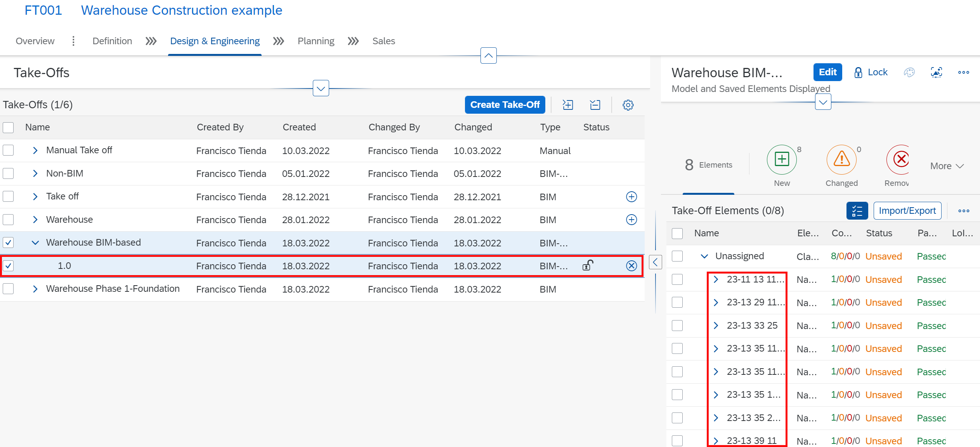Screen dimensions: 980x447
Task: Check the Manual Take off row checkbox
Action: pyautogui.click(x=8, y=150)
